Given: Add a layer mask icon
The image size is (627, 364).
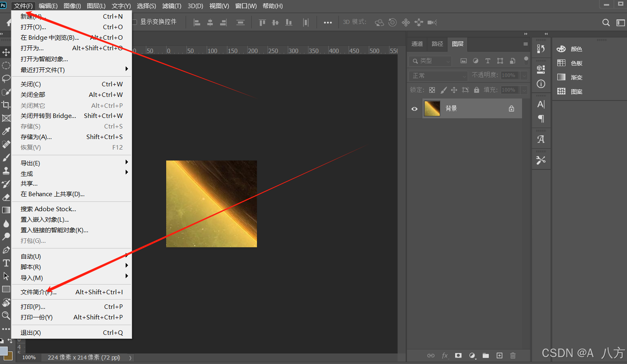Looking at the screenshot, I should 458,355.
